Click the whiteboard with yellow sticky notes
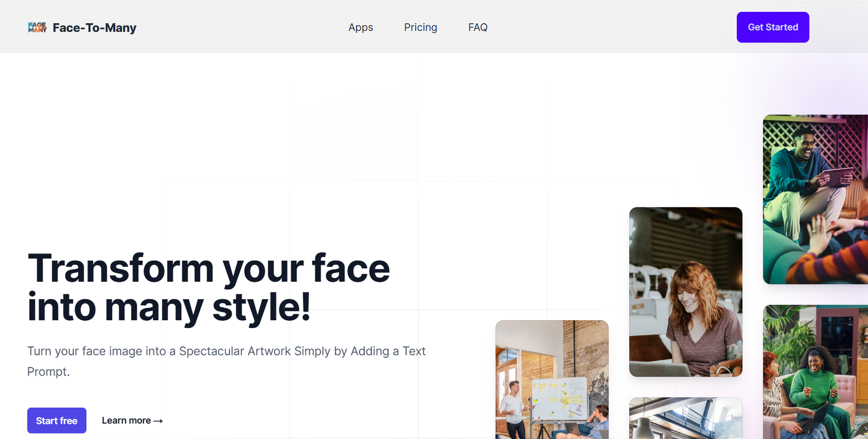The image size is (868, 439). pos(559,398)
